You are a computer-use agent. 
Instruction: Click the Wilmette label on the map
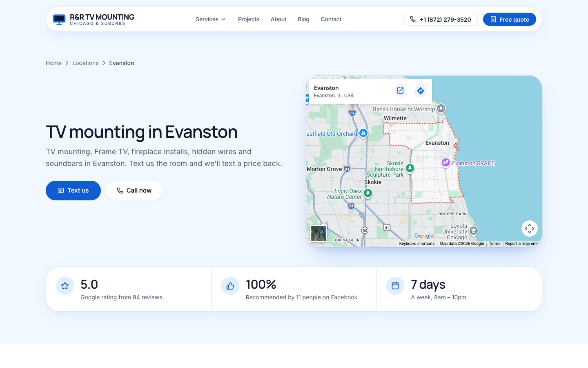(395, 118)
